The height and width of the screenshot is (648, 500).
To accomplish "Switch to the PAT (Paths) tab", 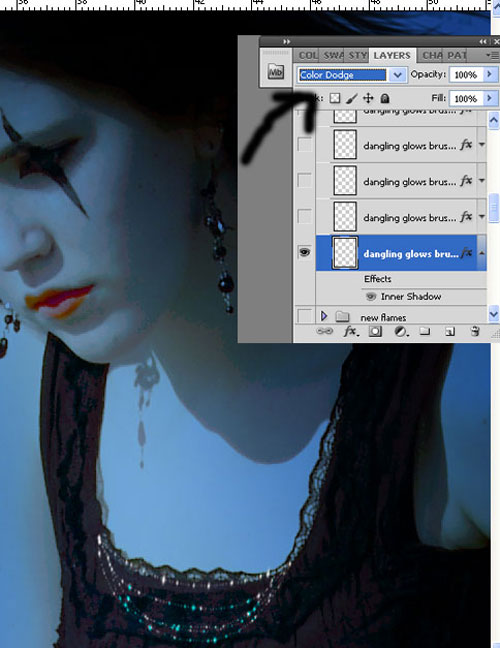I will [x=456, y=55].
